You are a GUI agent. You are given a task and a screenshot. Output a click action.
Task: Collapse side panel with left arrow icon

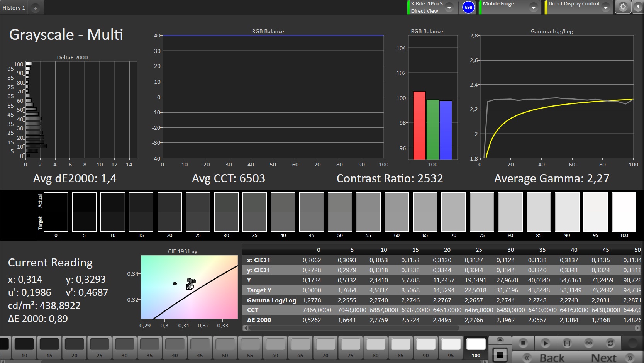[x=637, y=7]
